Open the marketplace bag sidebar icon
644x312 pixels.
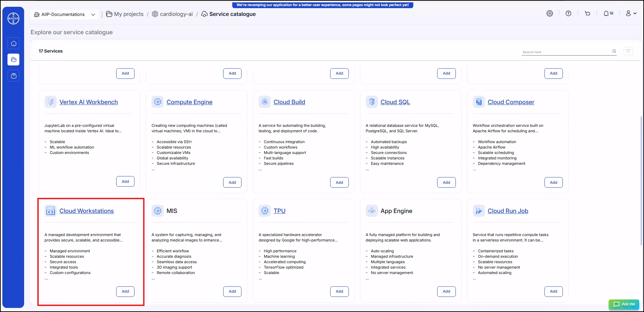tap(14, 76)
